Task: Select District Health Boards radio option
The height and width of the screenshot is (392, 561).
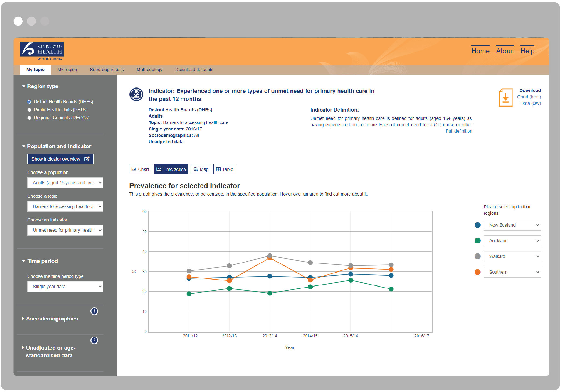Action: [x=30, y=102]
